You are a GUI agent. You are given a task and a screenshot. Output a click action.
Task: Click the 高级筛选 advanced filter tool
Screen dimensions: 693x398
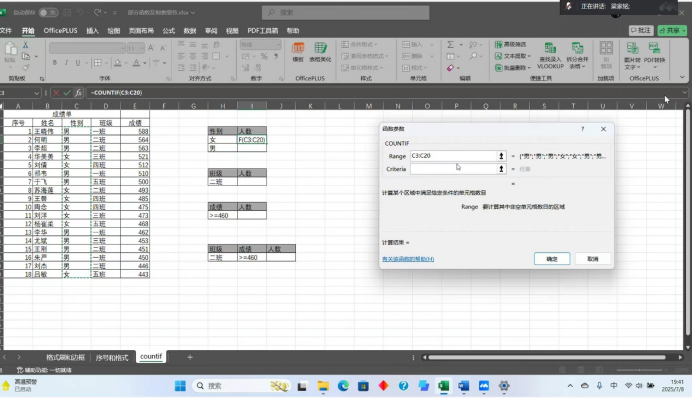pyautogui.click(x=510, y=44)
